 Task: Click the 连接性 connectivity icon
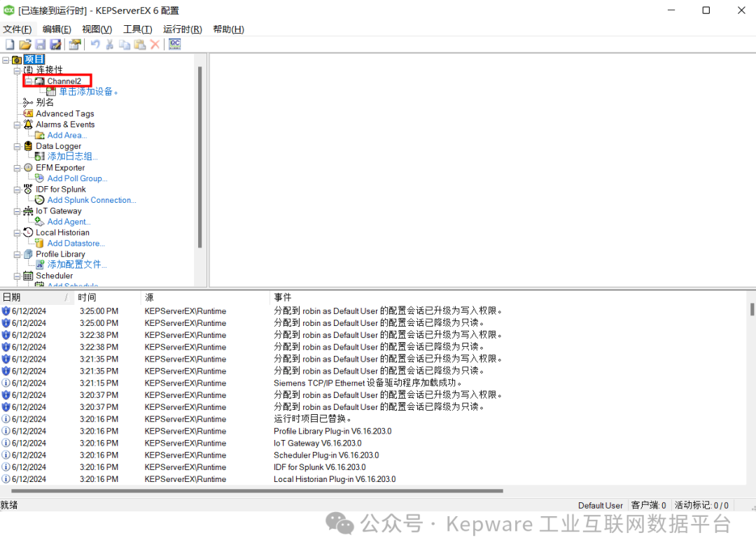pyautogui.click(x=28, y=71)
